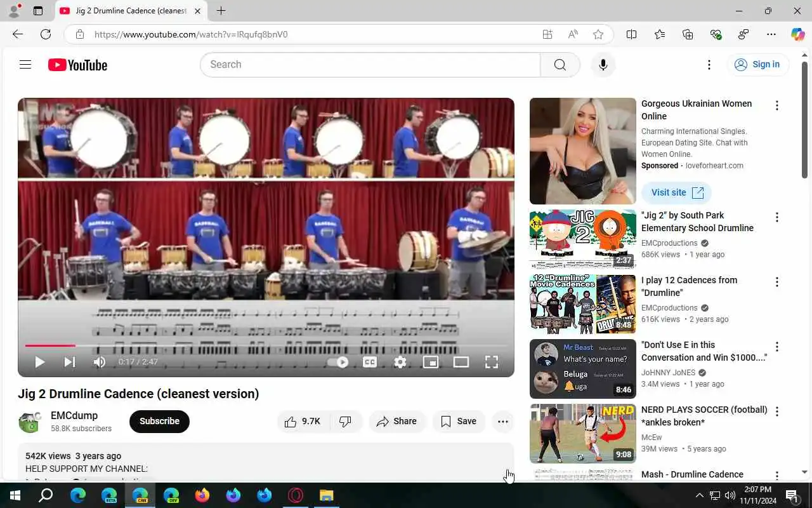Start voice search with the microphone
812x508 pixels.
click(x=603, y=65)
